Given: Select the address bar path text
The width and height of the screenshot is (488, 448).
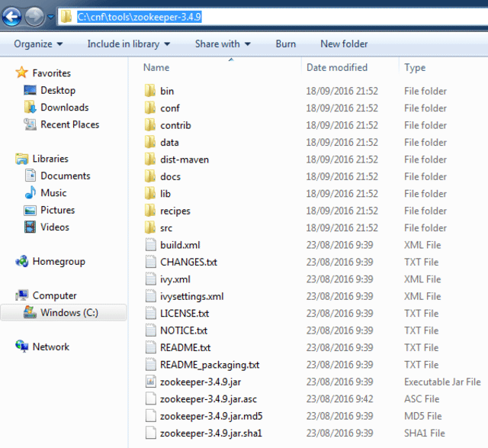Looking at the screenshot, I should (x=139, y=17).
